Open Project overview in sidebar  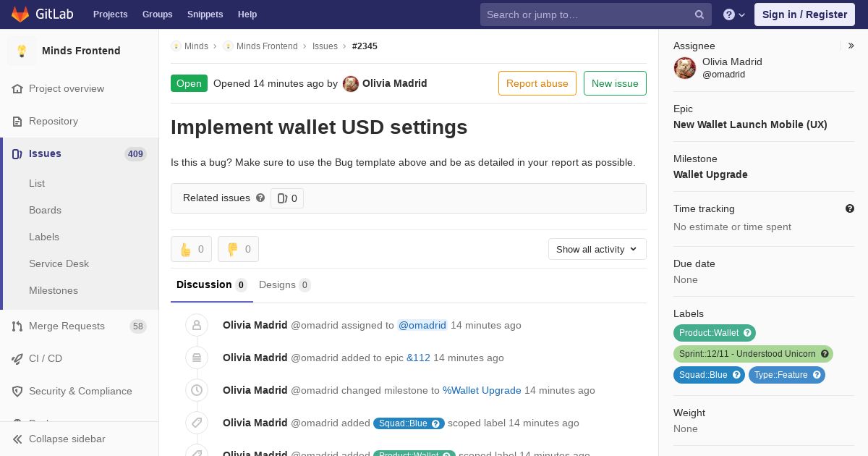tap(67, 88)
